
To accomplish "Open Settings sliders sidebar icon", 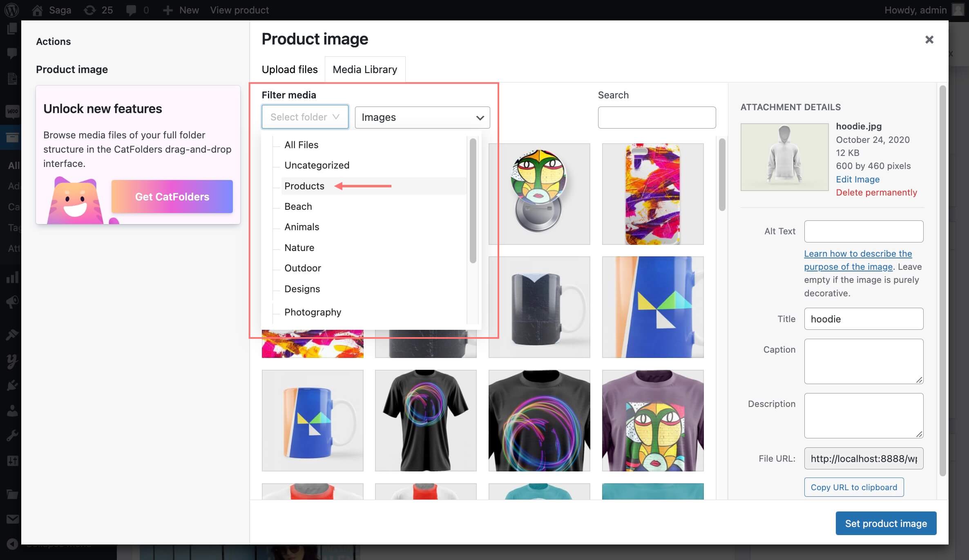I will pos(12,461).
